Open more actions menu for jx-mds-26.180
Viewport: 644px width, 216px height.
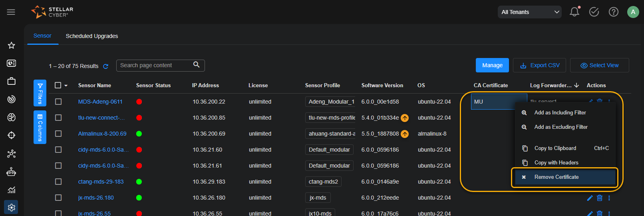(x=609, y=198)
